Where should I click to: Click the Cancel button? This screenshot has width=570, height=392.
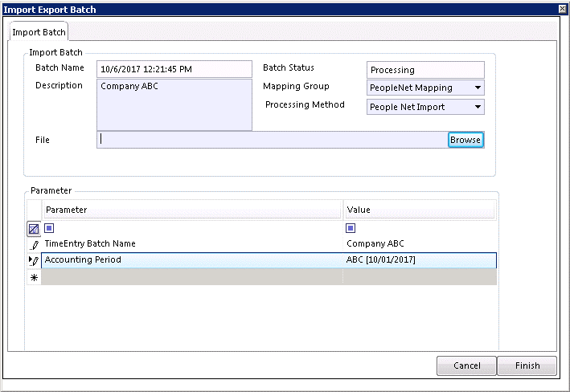click(466, 365)
